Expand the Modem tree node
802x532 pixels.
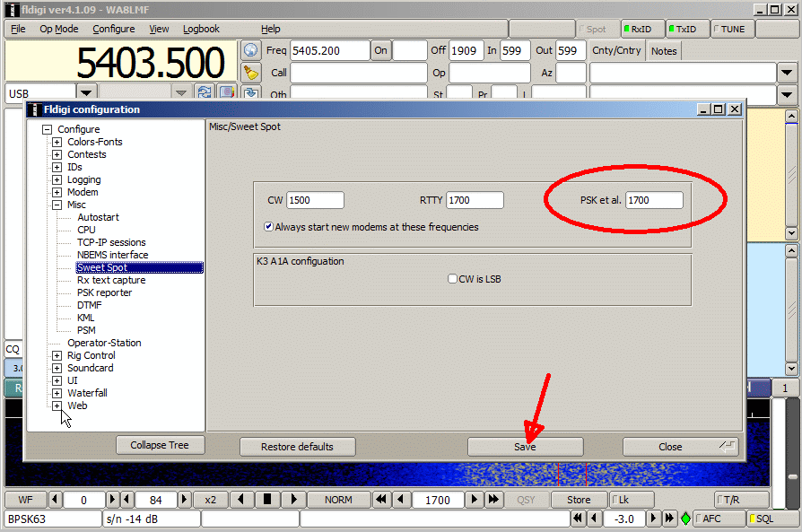(x=57, y=192)
